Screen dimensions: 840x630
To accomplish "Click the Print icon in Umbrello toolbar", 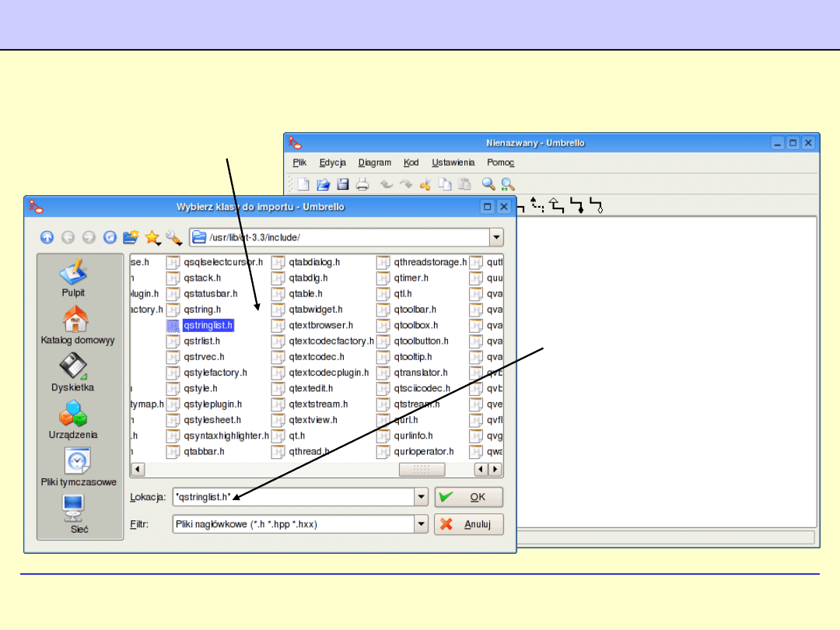I will pos(362,184).
